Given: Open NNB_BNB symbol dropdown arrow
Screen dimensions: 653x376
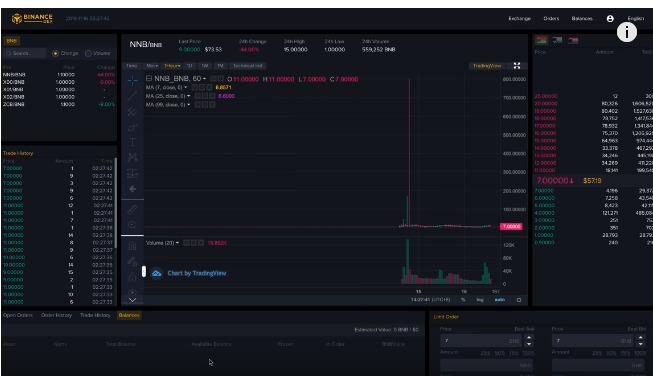Looking at the screenshot, I should [x=204, y=79].
